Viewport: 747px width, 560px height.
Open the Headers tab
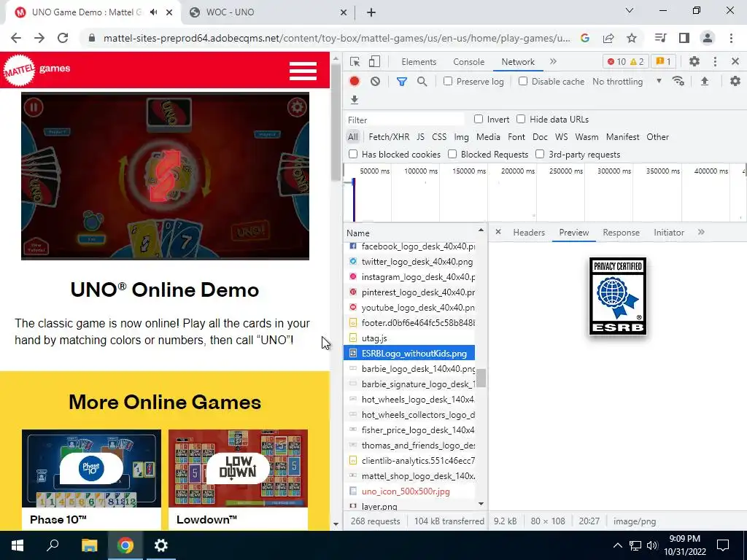pos(529,233)
